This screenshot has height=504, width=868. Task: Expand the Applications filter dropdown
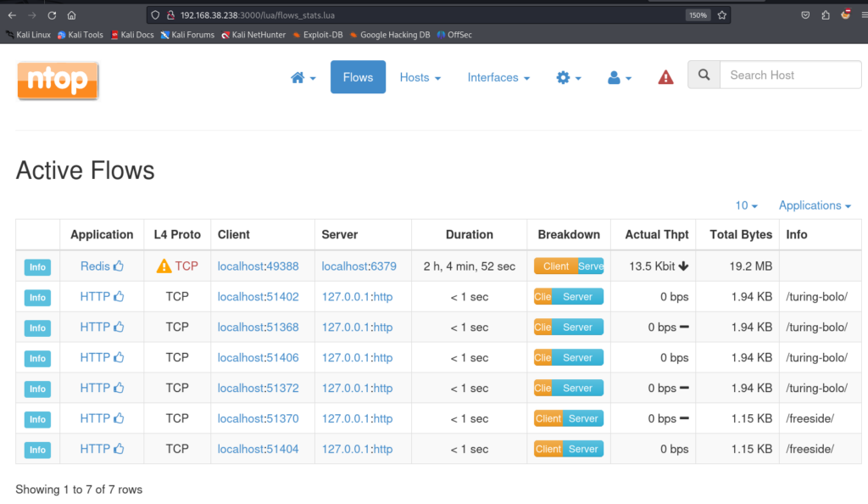click(x=815, y=205)
